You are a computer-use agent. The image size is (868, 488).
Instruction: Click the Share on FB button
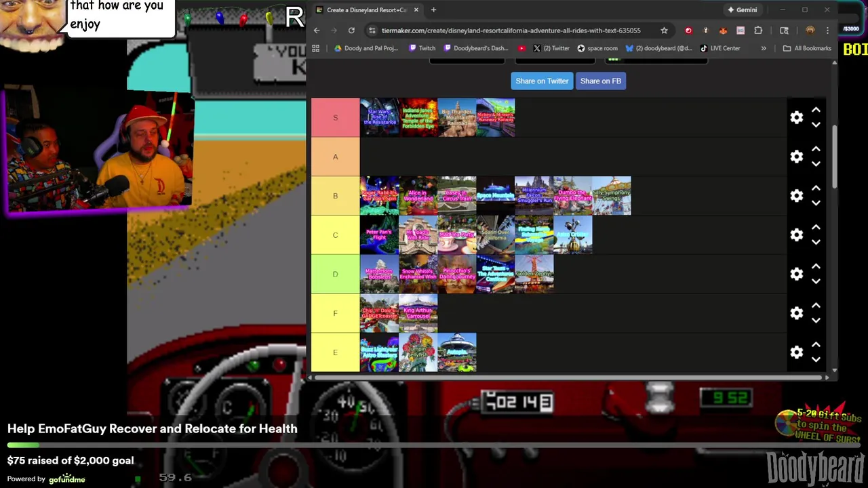(x=601, y=81)
